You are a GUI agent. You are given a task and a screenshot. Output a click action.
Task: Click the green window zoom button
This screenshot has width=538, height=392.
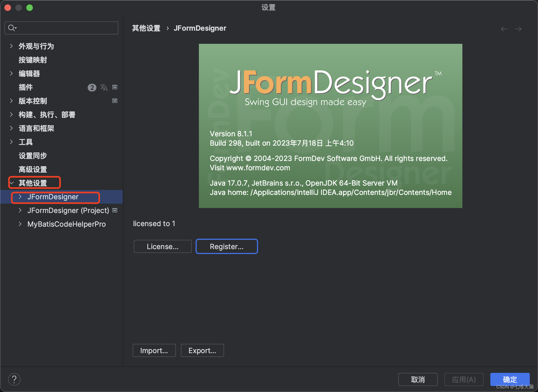[30, 8]
